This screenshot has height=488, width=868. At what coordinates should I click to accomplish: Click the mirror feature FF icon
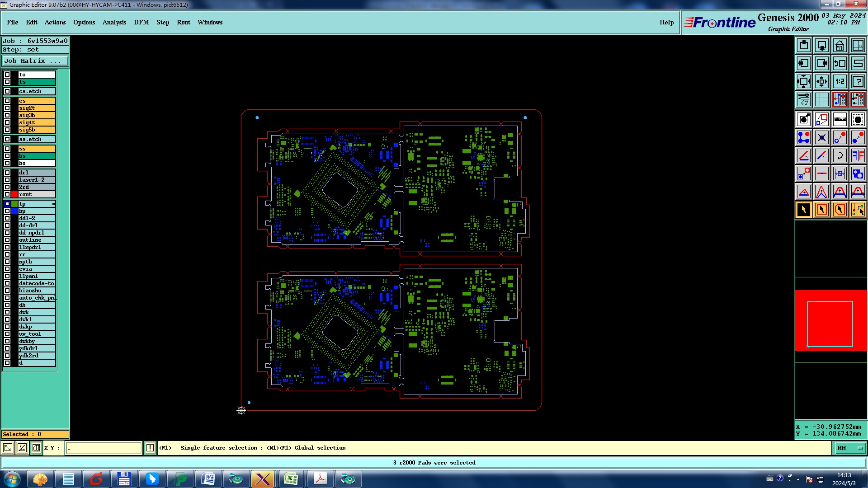tap(858, 155)
